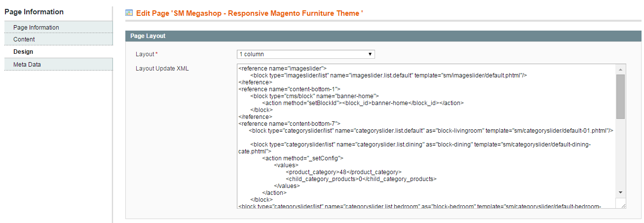Image resolution: width=644 pixels, height=223 pixels.
Task: Click the '<action method="_setConfig">' line
Action: 303,158
